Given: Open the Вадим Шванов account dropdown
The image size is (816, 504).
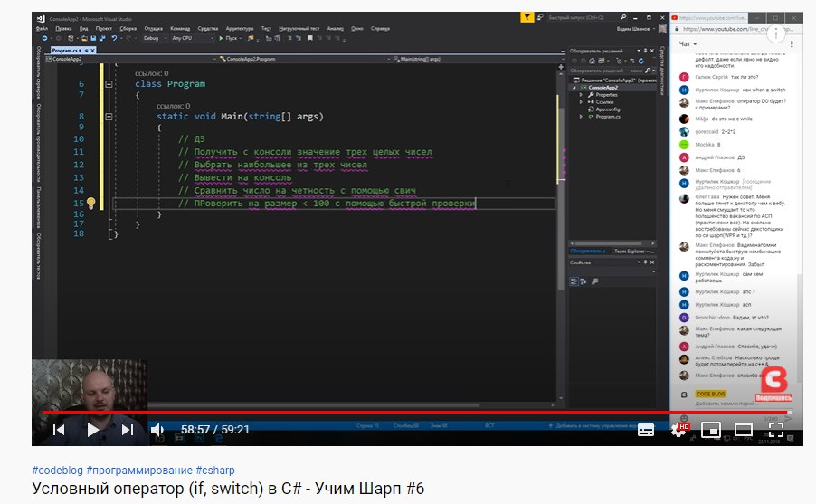Looking at the screenshot, I should [x=634, y=29].
